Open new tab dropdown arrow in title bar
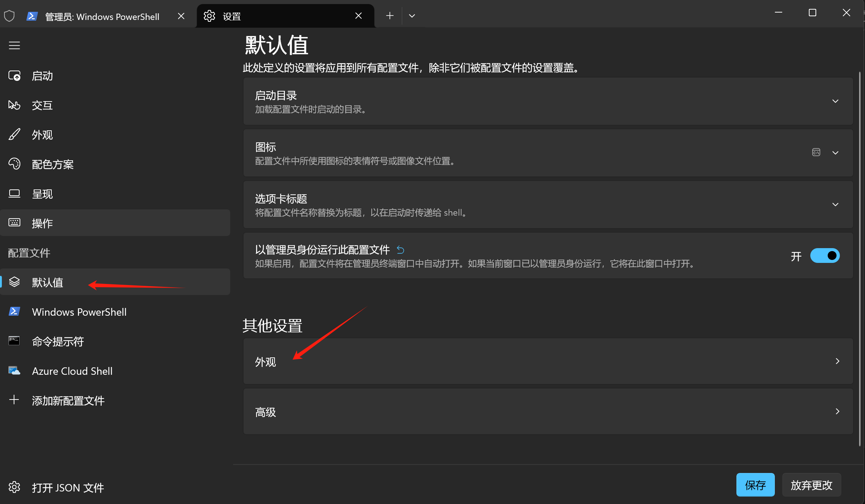 (412, 16)
